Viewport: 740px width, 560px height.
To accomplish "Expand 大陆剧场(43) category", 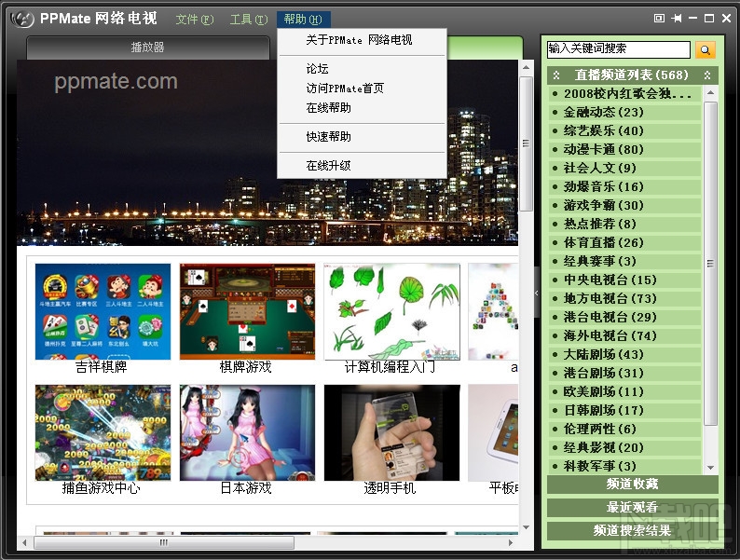I will coord(624,354).
